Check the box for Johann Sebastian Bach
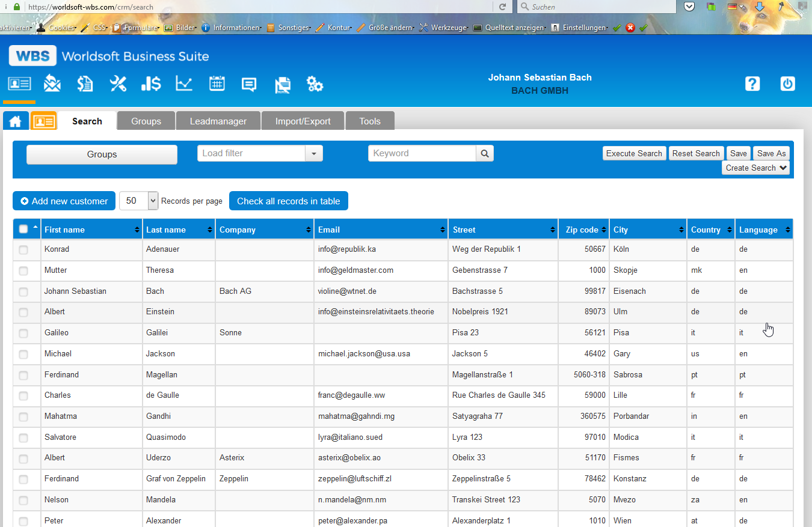The image size is (812, 527). 23,292
